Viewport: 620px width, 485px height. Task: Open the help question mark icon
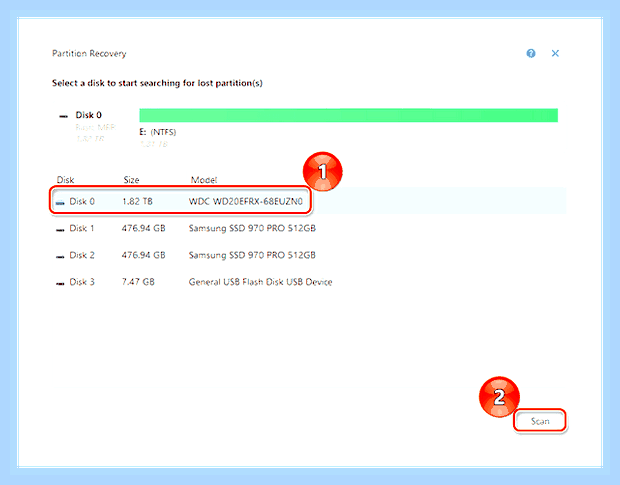(x=531, y=53)
